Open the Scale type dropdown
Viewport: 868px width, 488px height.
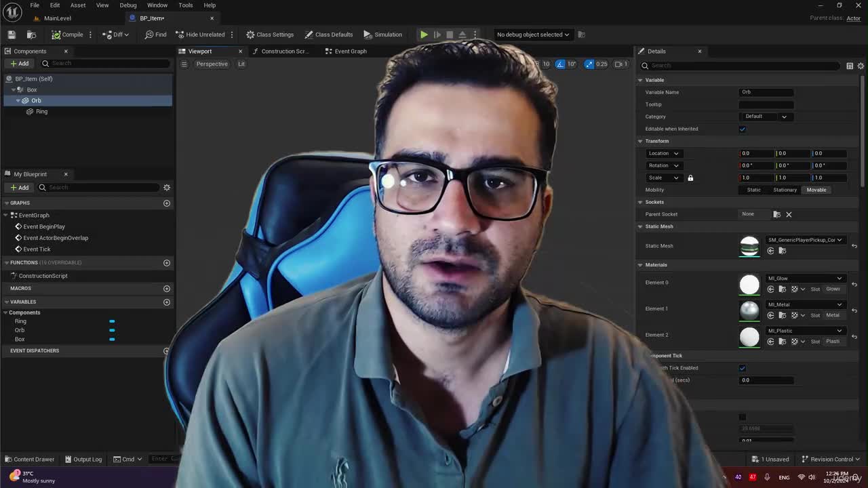coord(663,178)
